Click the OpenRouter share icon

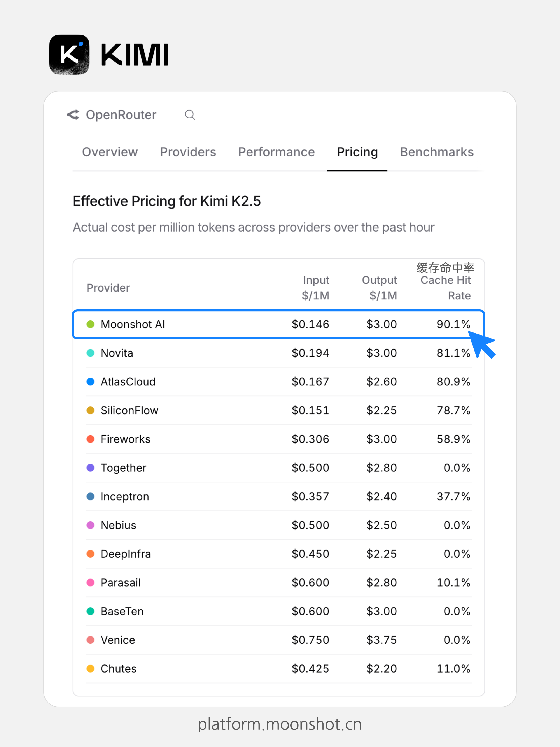pyautogui.click(x=73, y=115)
